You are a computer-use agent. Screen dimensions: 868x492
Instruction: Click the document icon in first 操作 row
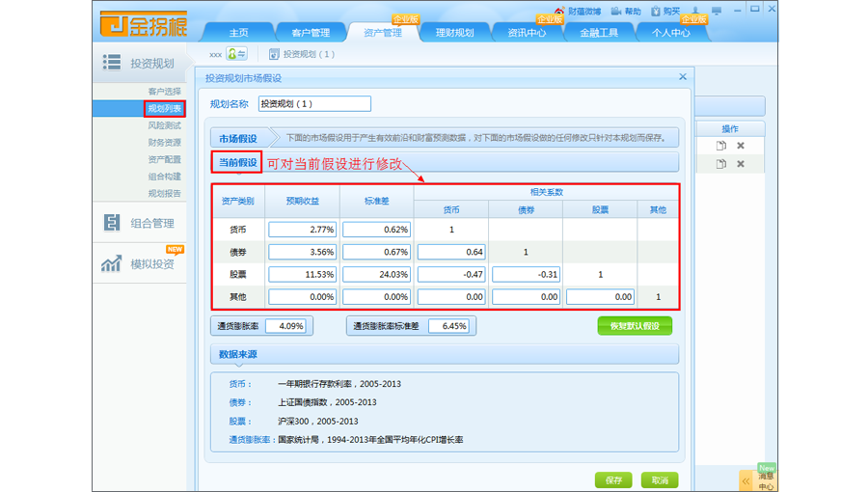(x=720, y=146)
